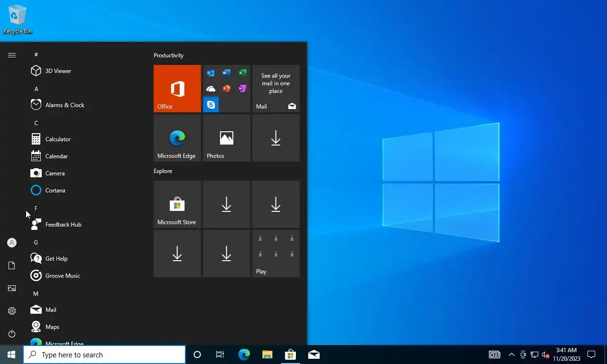Click the Power button in Start
This screenshot has height=364, width=607.
pos(12,334)
